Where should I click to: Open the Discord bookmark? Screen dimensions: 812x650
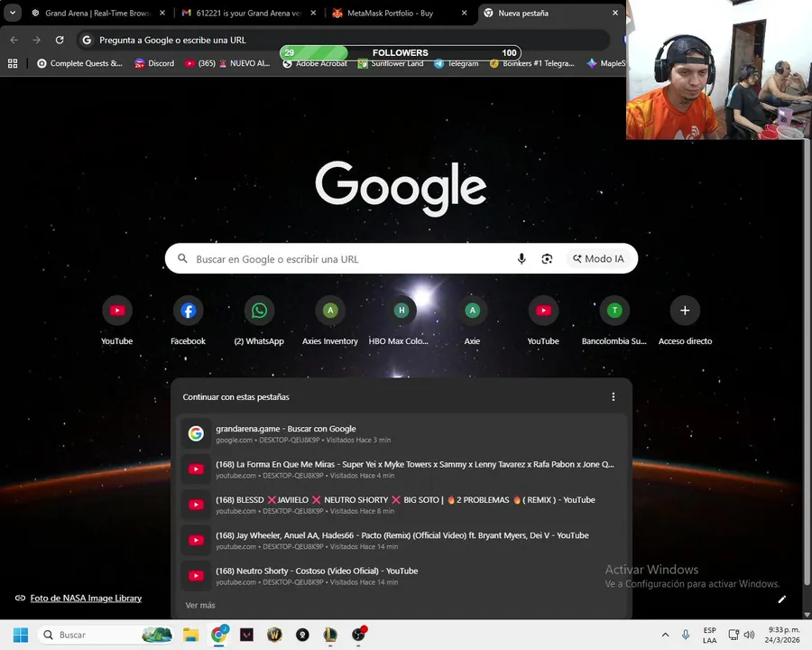154,63
